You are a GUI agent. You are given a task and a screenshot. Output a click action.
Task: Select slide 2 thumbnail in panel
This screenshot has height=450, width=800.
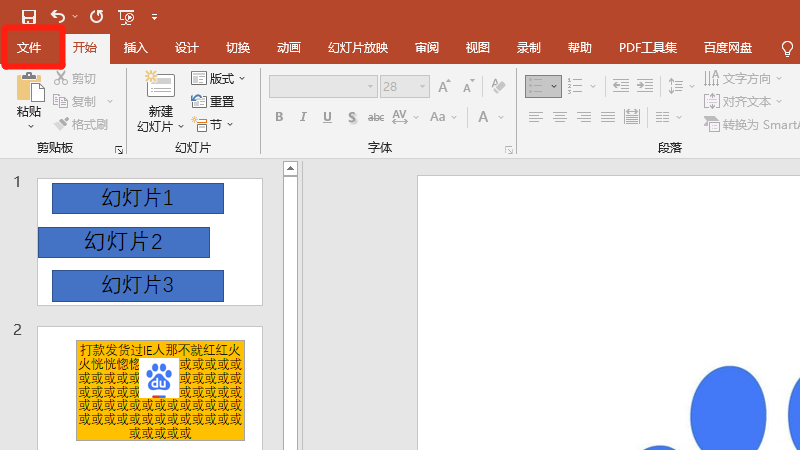150,388
